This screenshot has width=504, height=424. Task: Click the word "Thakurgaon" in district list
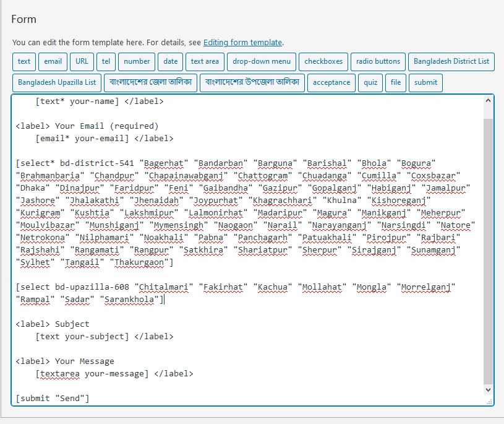(x=139, y=262)
